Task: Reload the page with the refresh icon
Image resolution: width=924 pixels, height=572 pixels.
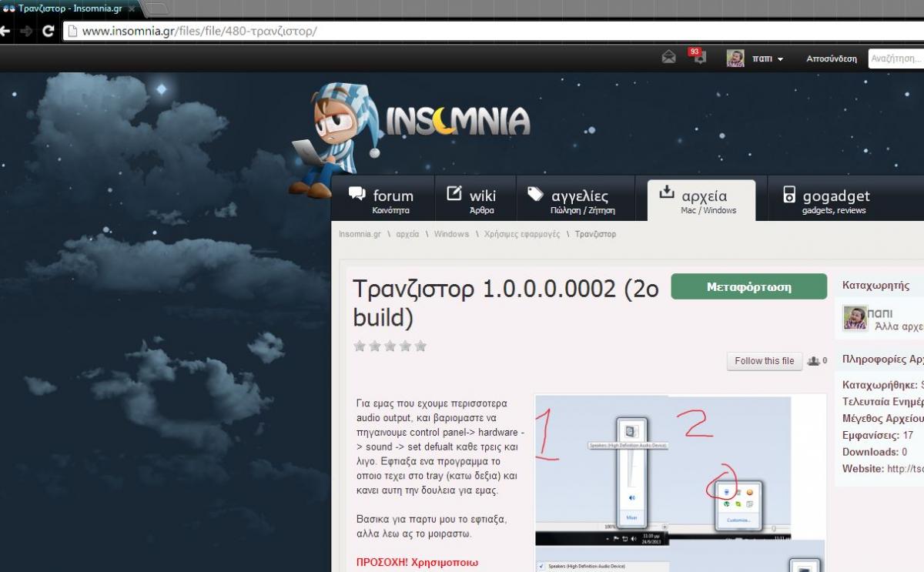Action: [x=49, y=32]
